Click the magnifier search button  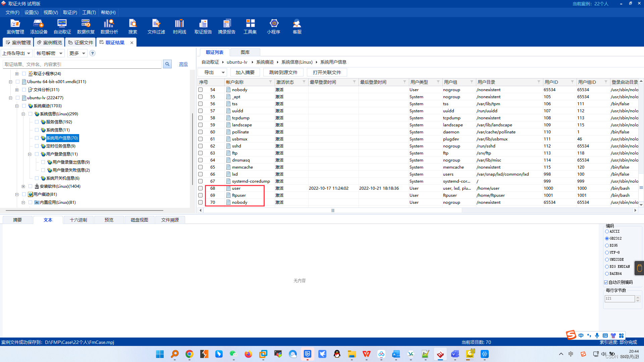pos(167,64)
